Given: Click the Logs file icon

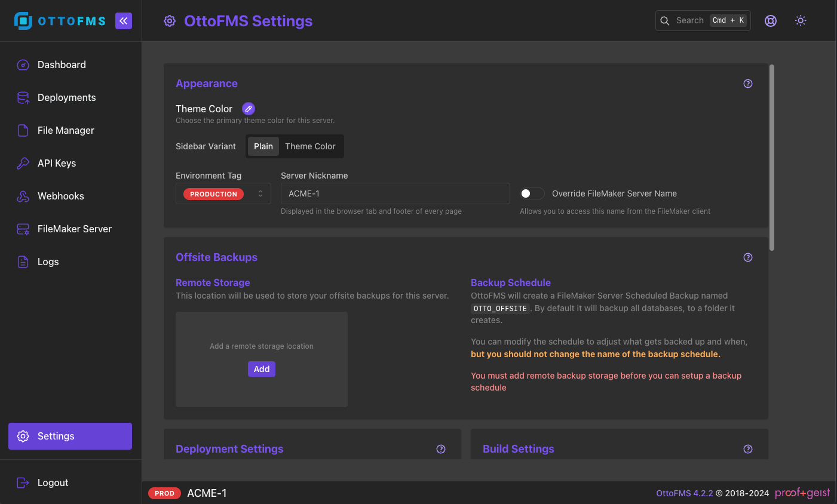Looking at the screenshot, I should coord(23,262).
